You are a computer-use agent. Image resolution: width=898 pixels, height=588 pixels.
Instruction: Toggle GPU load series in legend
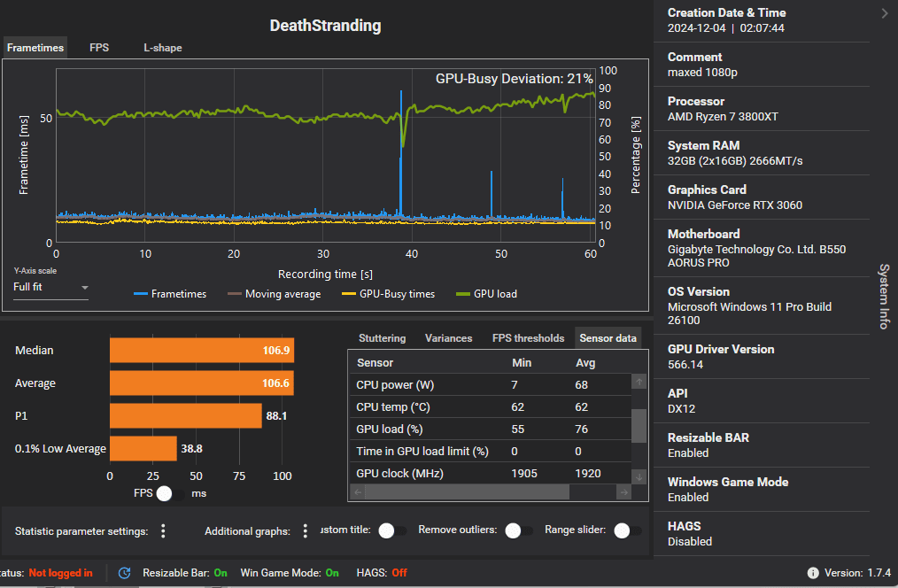tap(486, 294)
